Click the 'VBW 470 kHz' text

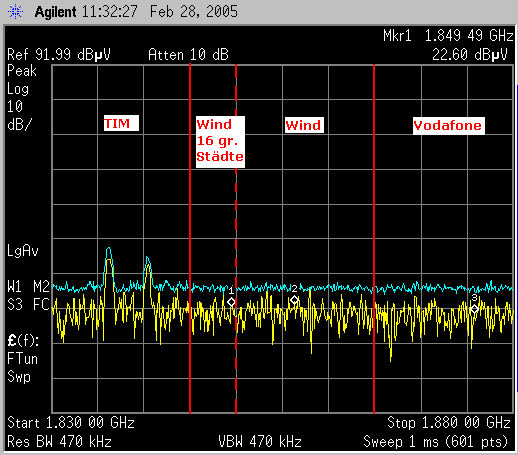pyautogui.click(x=260, y=442)
